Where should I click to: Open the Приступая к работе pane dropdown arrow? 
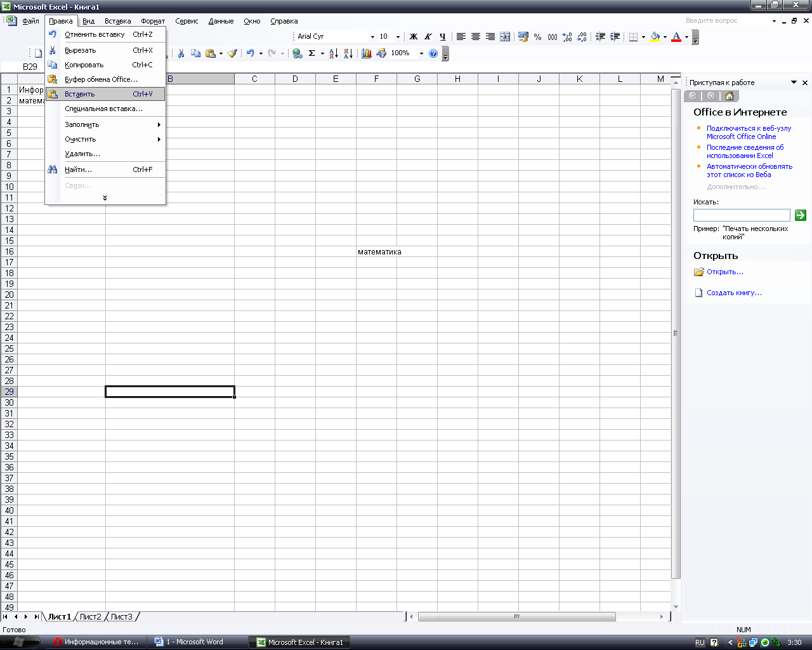794,83
